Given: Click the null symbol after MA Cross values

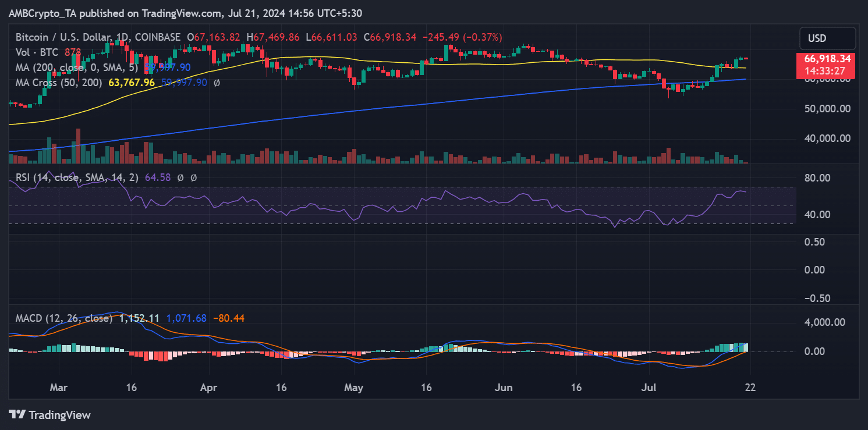Looking at the screenshot, I should coord(217,83).
